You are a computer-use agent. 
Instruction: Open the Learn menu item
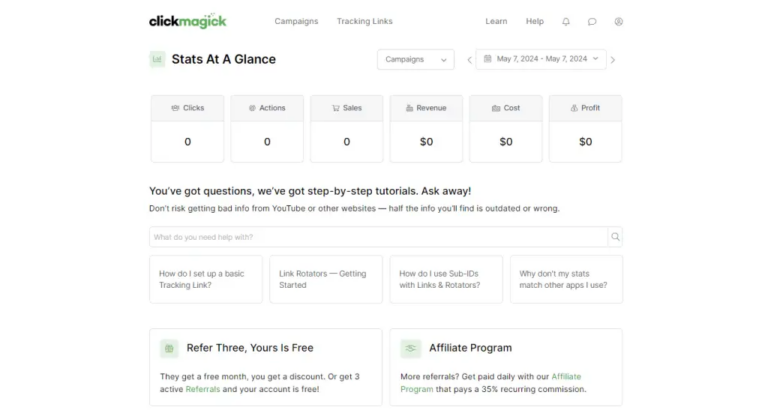496,21
